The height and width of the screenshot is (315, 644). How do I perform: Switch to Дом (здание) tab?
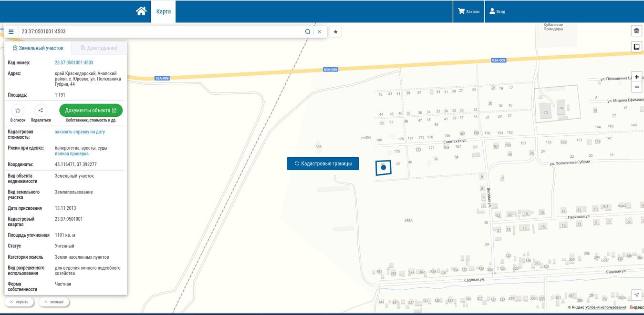99,48
